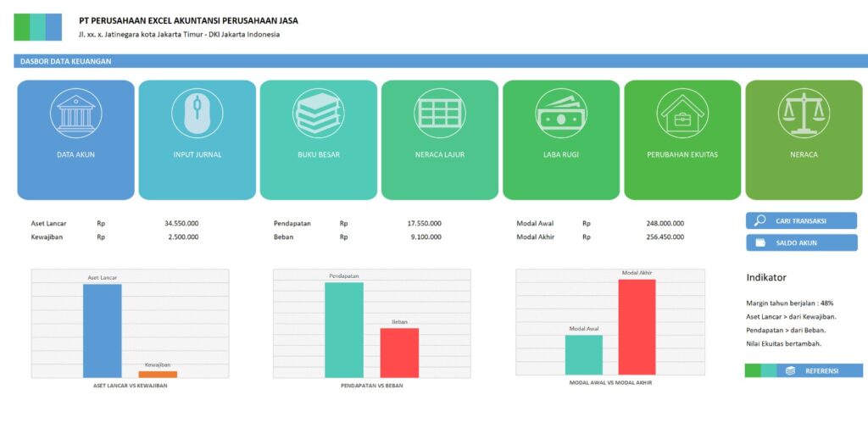Select the red Modal Akhir chart bar
The image size is (868, 445).
click(637, 326)
